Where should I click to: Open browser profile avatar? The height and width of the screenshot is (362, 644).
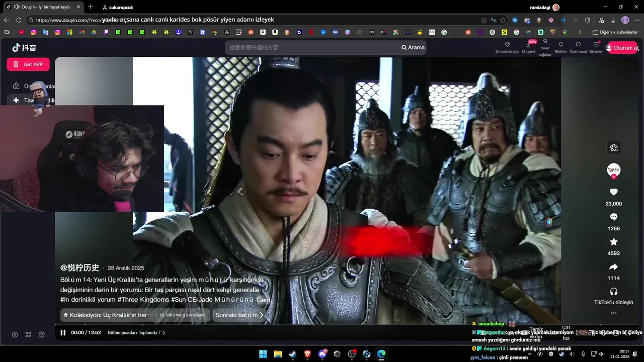(625, 20)
